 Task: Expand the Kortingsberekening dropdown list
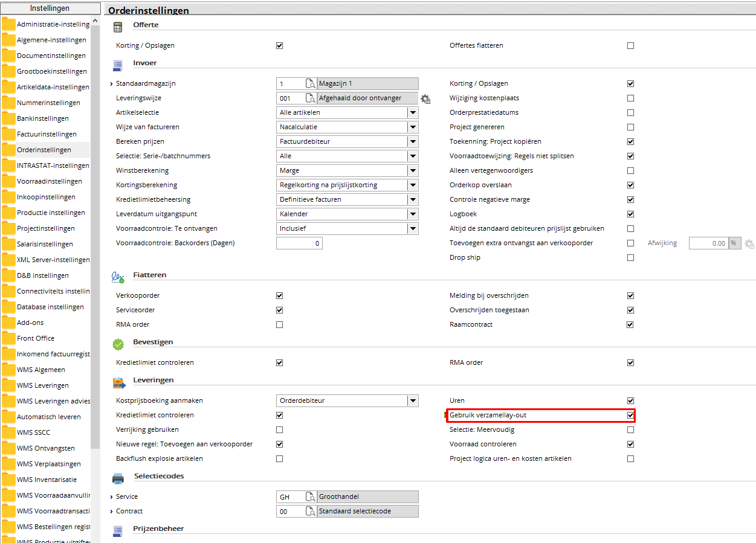412,185
